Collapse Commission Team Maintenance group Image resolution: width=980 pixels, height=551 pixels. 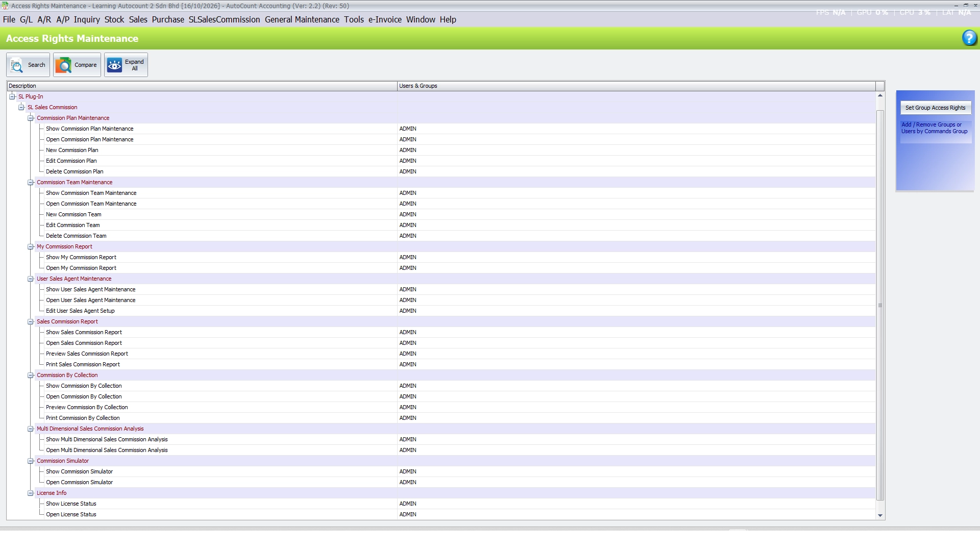(x=31, y=182)
